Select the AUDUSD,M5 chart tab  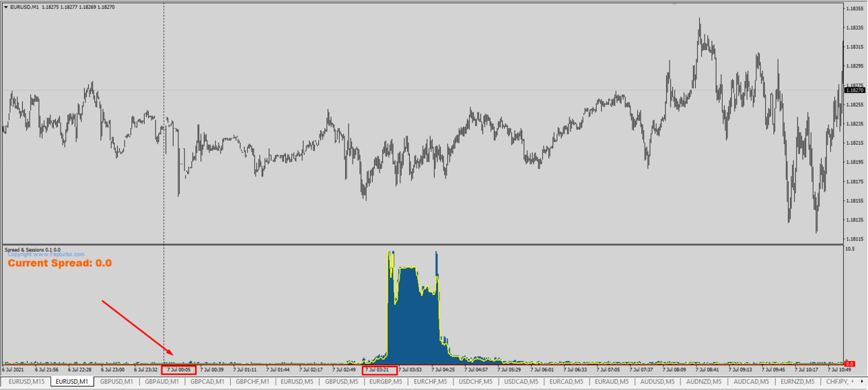[x=658, y=382]
